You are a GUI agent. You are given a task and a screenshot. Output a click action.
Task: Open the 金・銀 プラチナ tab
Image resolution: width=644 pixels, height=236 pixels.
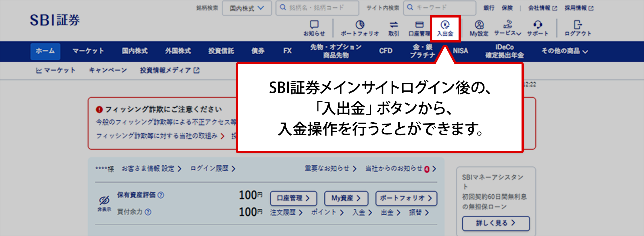coord(423,51)
